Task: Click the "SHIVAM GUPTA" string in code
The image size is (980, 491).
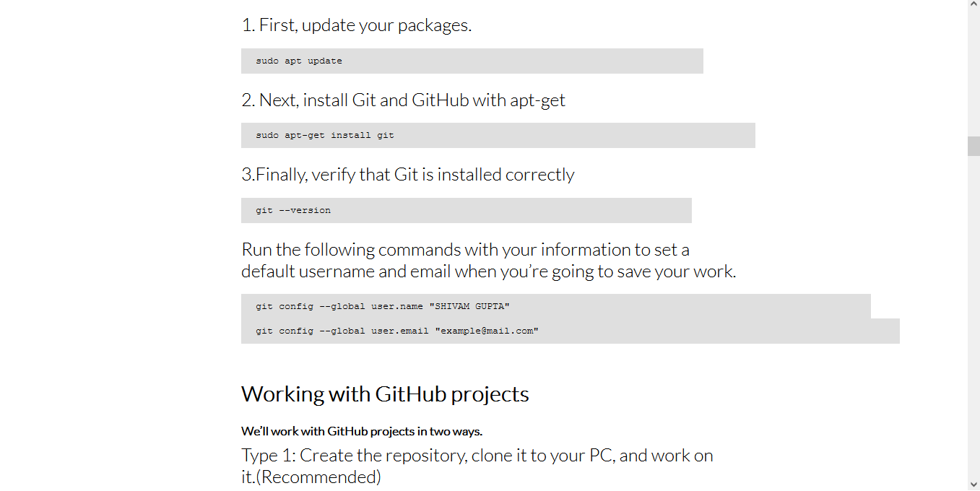Action: (x=469, y=306)
